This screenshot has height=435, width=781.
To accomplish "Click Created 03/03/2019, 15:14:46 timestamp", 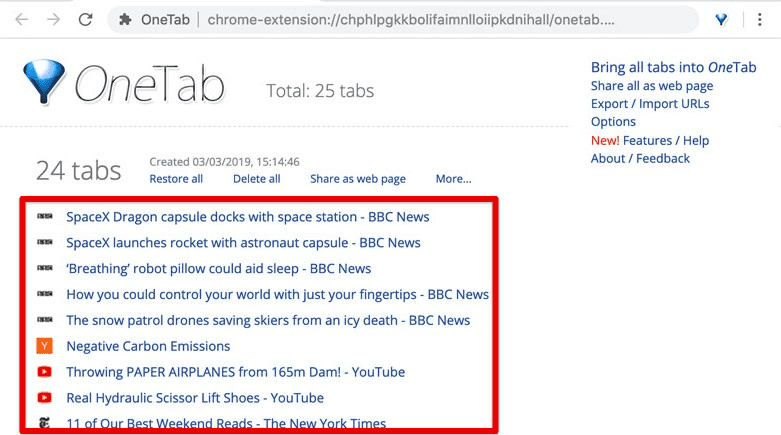I will pos(224,162).
